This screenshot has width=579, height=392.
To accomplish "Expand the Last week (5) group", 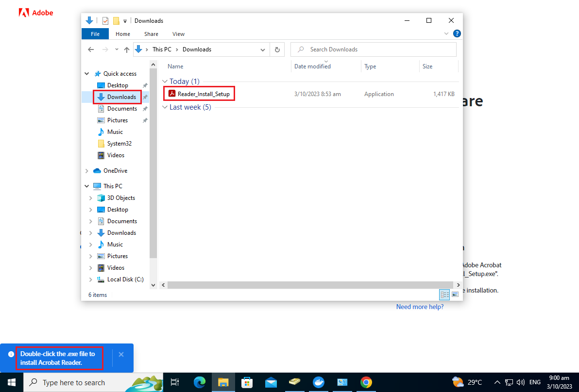I will click(165, 107).
